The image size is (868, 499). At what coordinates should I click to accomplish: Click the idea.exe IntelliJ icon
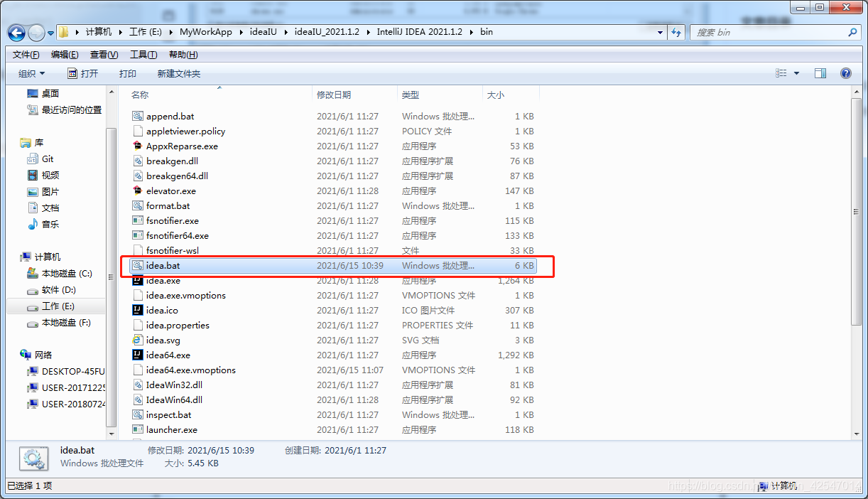click(138, 280)
